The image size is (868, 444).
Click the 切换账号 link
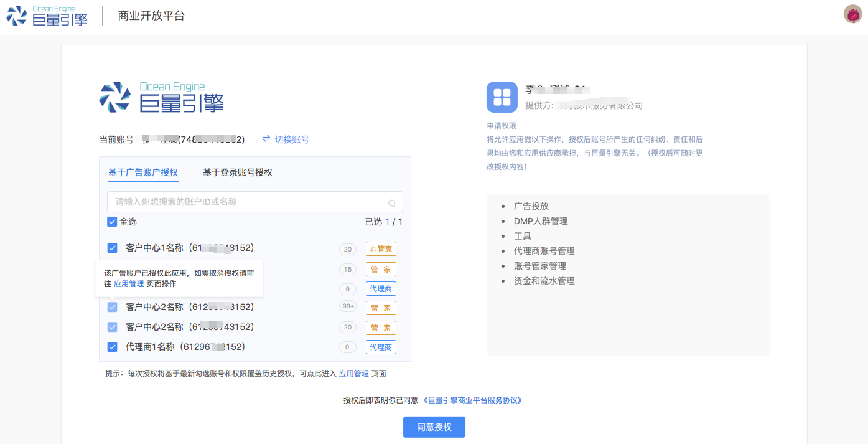[292, 139]
